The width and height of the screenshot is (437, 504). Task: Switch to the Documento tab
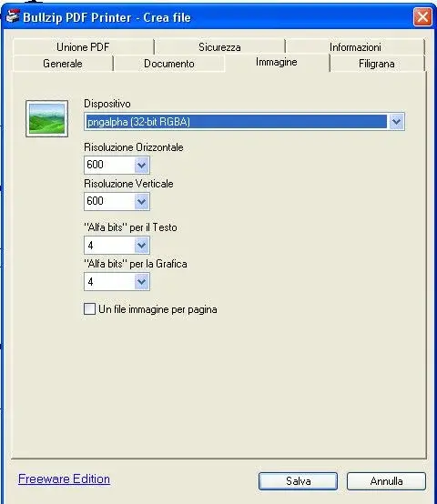point(169,64)
